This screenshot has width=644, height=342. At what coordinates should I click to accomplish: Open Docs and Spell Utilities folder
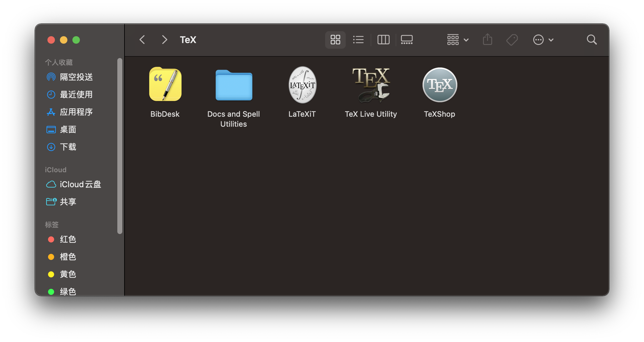[x=234, y=85]
